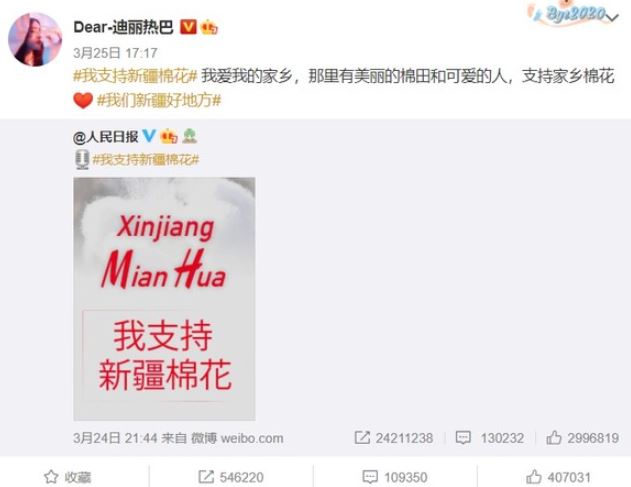Click the blue V badge next to 人民日报
Image resolution: width=631 pixels, height=487 pixels.
point(149,136)
